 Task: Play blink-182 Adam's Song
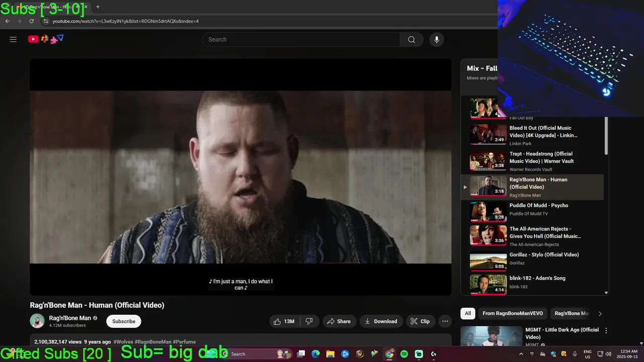(x=533, y=284)
